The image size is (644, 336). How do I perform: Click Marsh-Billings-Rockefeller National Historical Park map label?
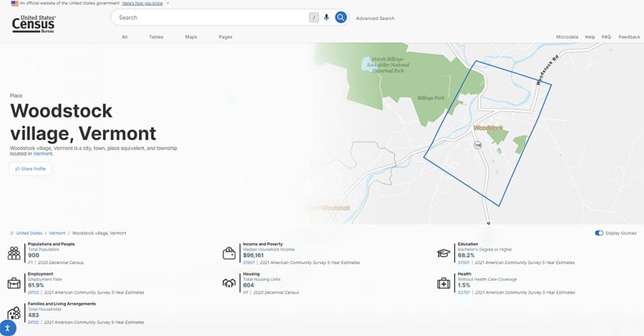click(x=389, y=65)
